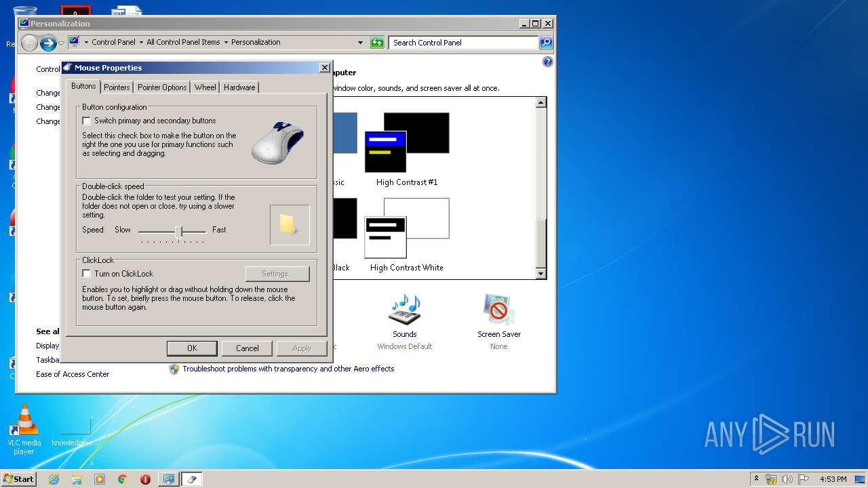The width and height of the screenshot is (868, 488).
Task: Open Troubleshoot problems with transparency link
Action: coord(288,369)
